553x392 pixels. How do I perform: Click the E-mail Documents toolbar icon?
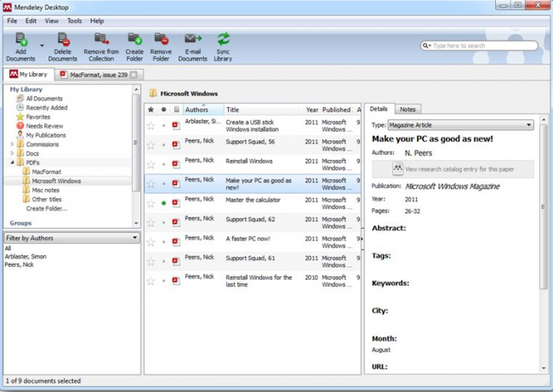(192, 47)
